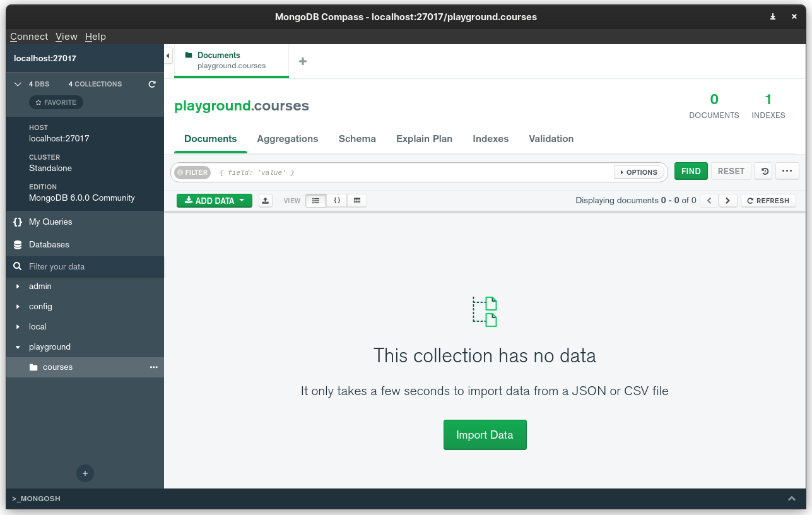The width and height of the screenshot is (812, 515).
Task: Open the query history icon
Action: (763, 171)
